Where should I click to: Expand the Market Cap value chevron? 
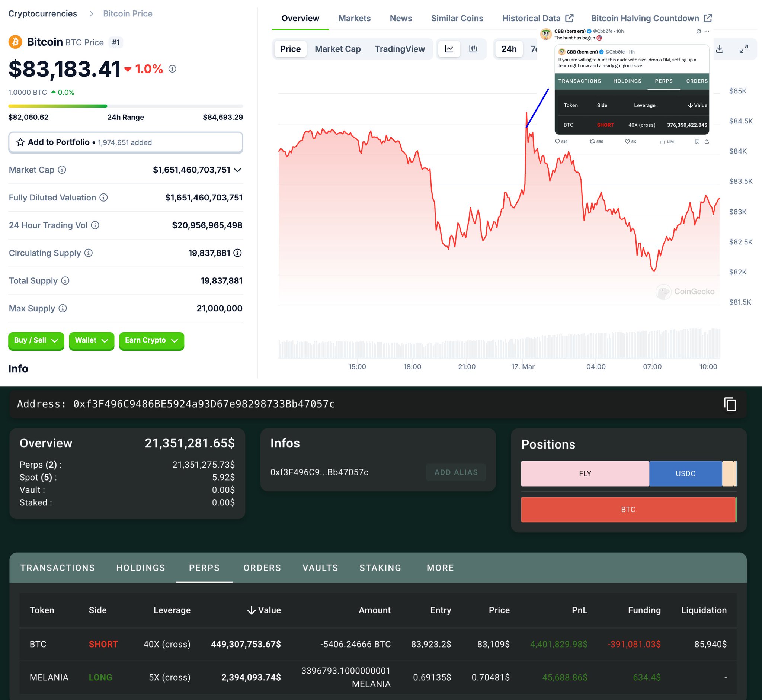(238, 170)
